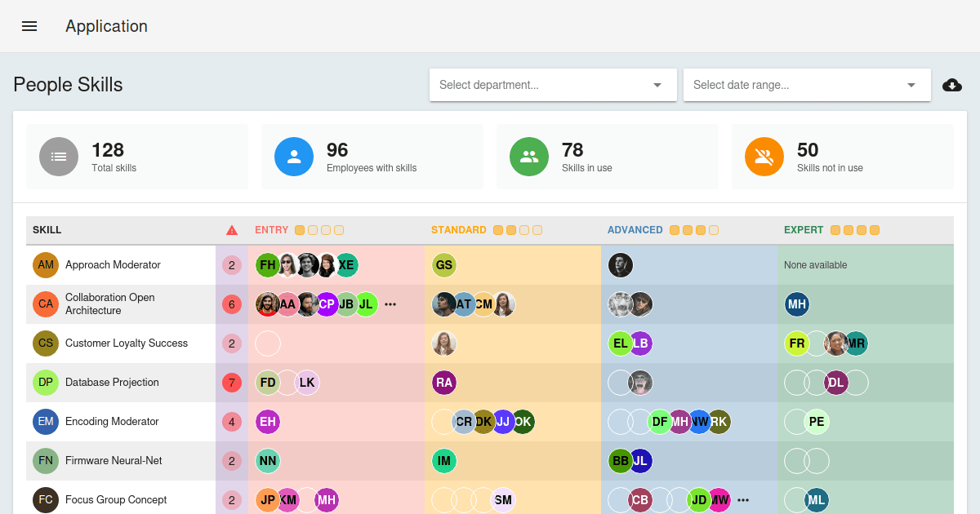Image resolution: width=980 pixels, height=514 pixels.
Task: Click the green Skills in use icon
Action: tap(528, 157)
